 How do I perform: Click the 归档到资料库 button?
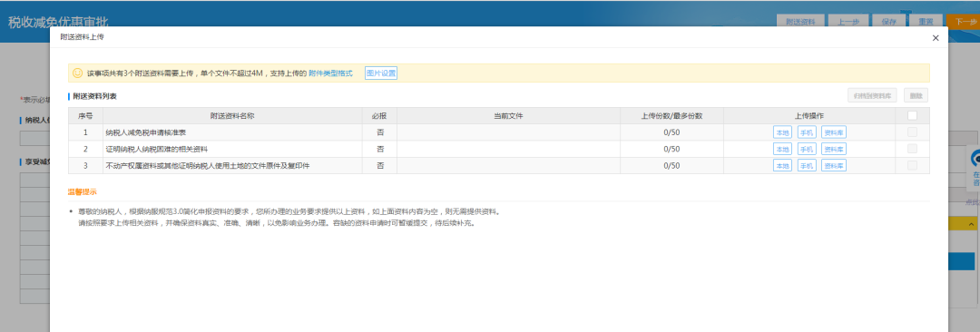[x=873, y=95]
